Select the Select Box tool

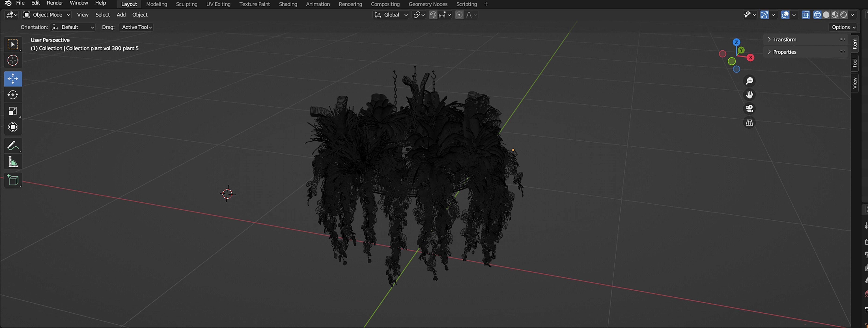[x=13, y=44]
